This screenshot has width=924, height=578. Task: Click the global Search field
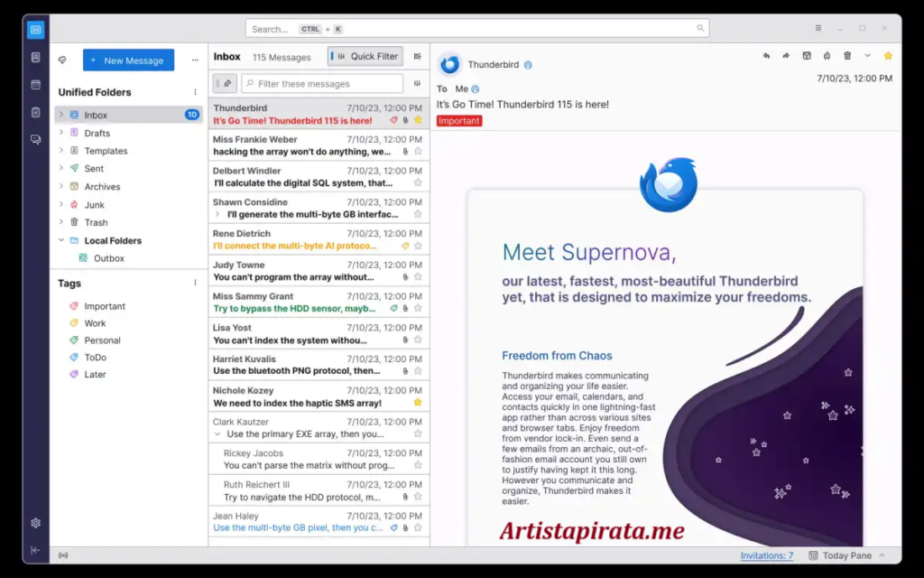tap(477, 28)
